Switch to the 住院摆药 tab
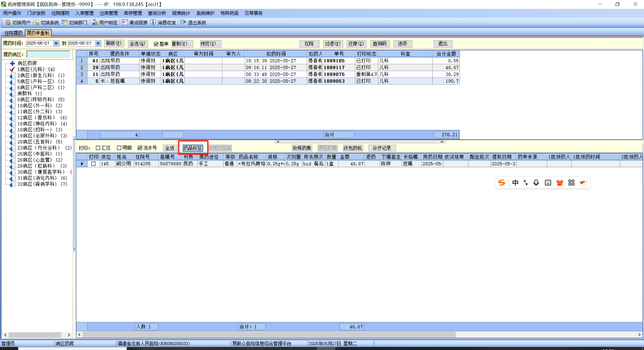Screen dimensions: 644x350 coord(13,33)
